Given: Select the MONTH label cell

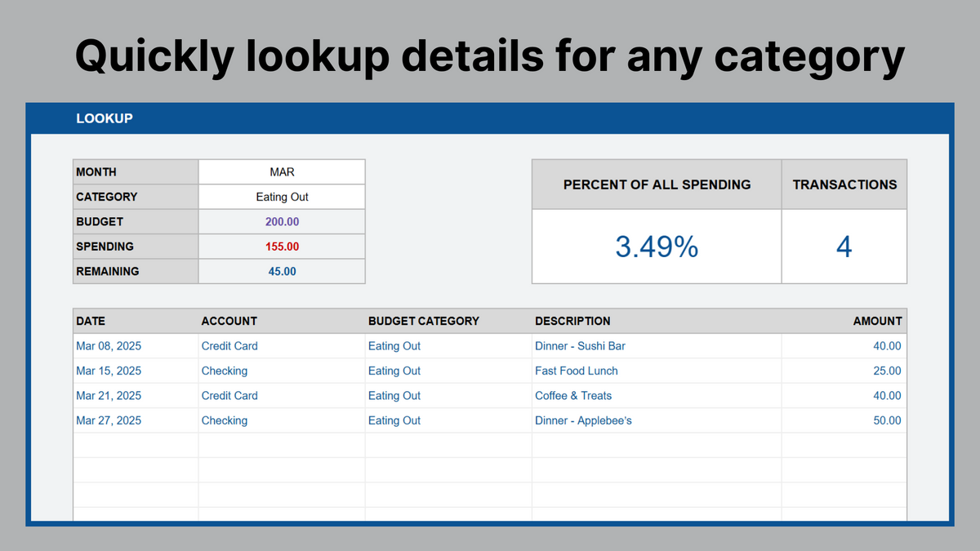Looking at the screenshot, I should click(x=136, y=172).
